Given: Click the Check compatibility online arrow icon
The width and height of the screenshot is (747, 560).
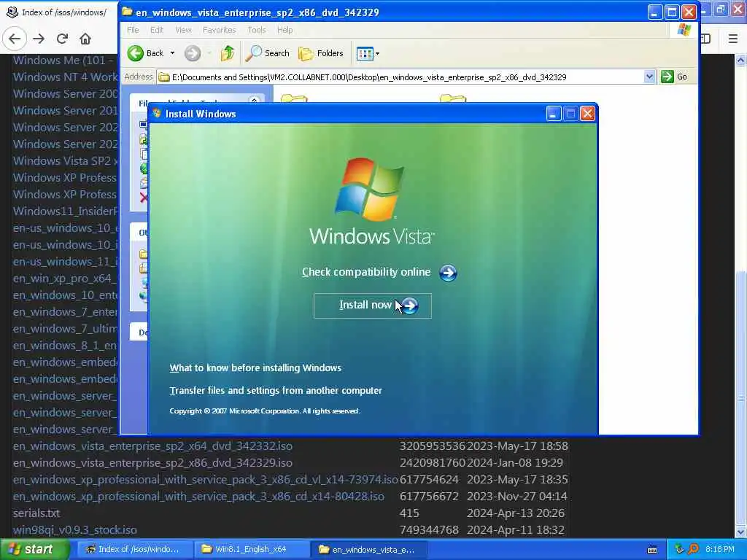Looking at the screenshot, I should pos(448,273).
